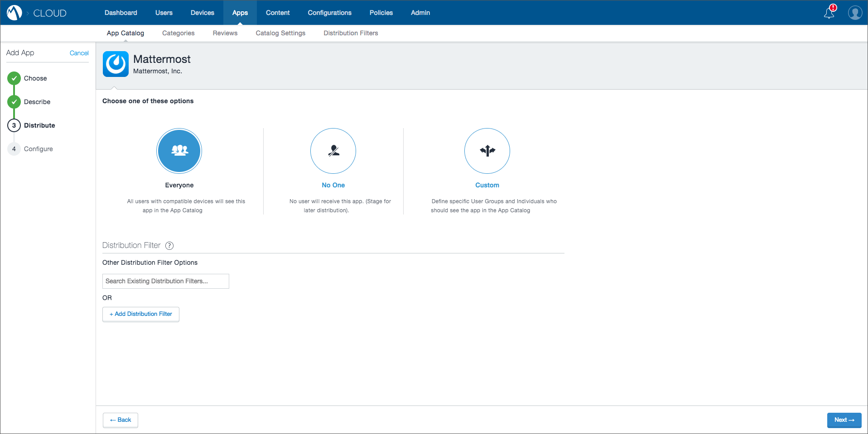Click the Distribute step label
Viewport: 868px width, 434px height.
pyautogui.click(x=39, y=125)
